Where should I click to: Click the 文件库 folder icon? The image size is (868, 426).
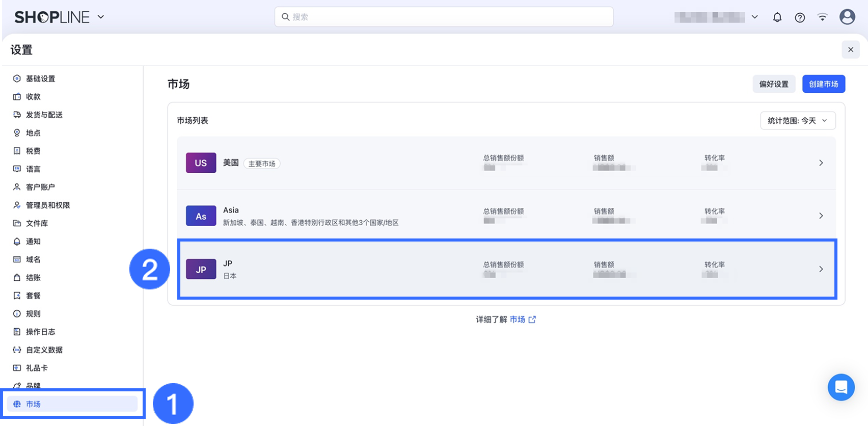(x=17, y=223)
